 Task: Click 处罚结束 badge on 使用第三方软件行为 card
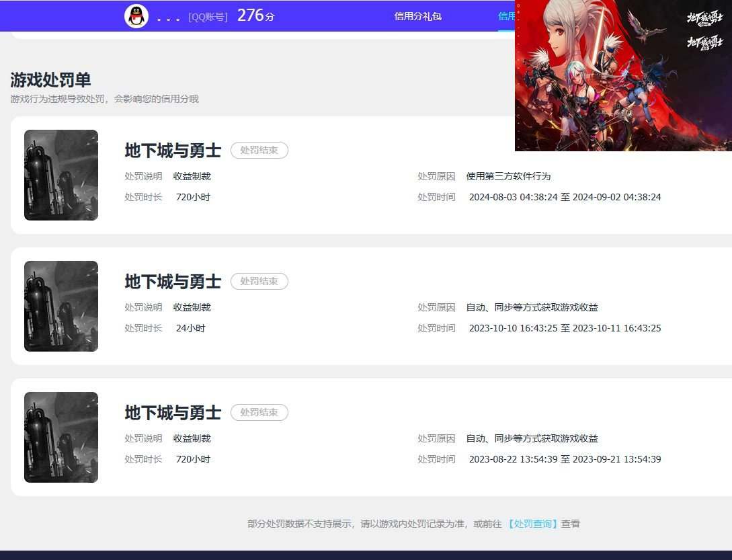[x=259, y=151]
